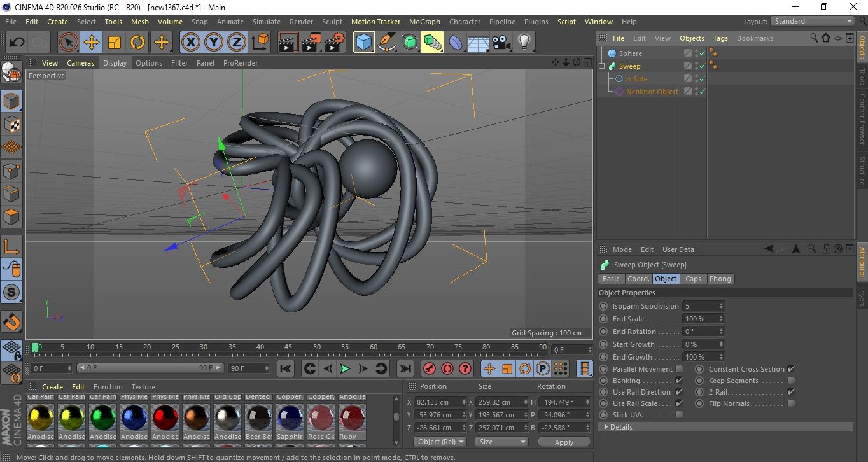Open the Spline Pen tool
Image resolution: width=868 pixels, height=462 pixels.
click(386, 43)
